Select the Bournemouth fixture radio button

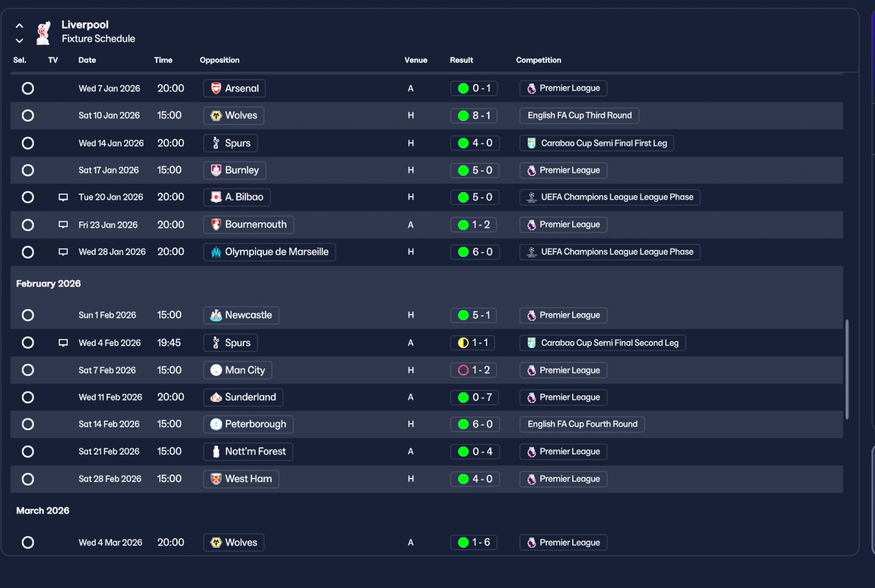28,224
